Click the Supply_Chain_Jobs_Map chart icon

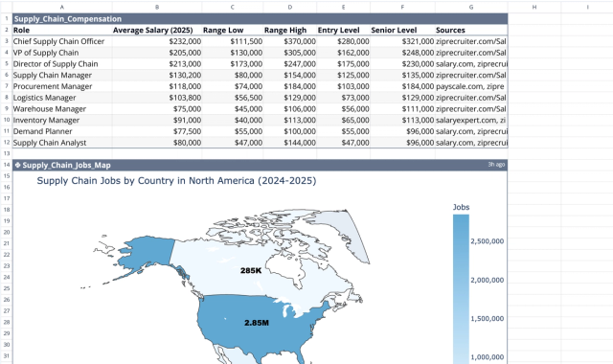17,165
